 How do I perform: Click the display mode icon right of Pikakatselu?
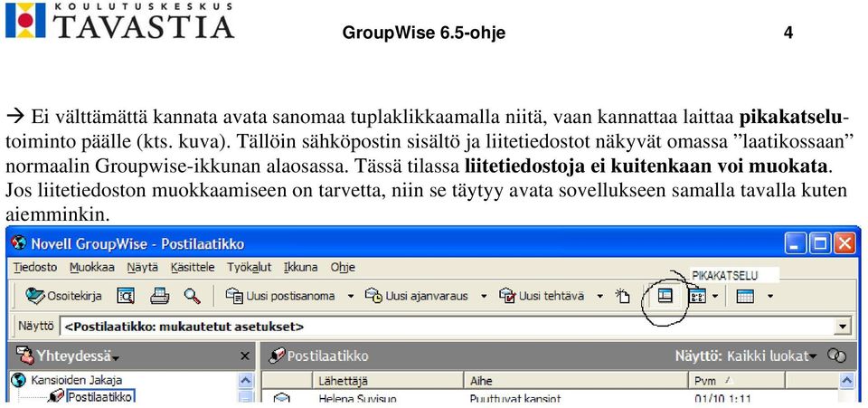tap(697, 297)
